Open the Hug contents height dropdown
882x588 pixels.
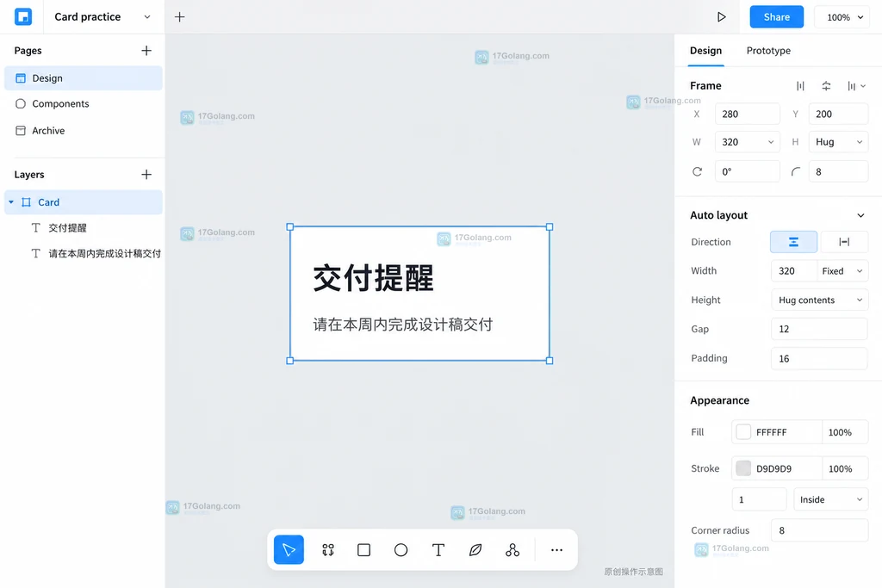pyautogui.click(x=820, y=300)
